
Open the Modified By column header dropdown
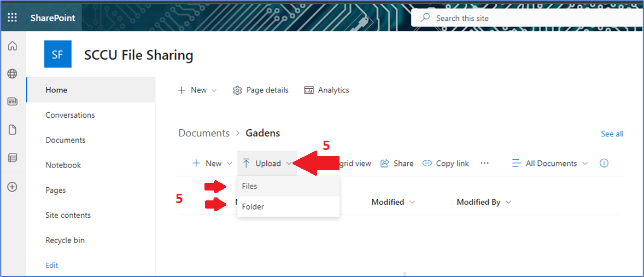coord(484,202)
